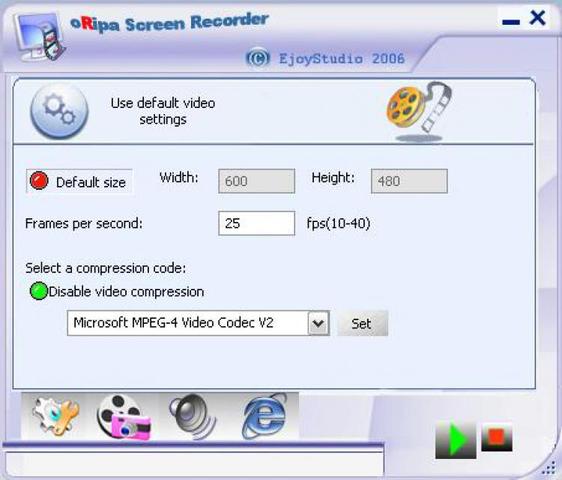This screenshot has height=480, width=562.
Task: Open general settings gear-and-wrench icon
Action: coord(56,416)
